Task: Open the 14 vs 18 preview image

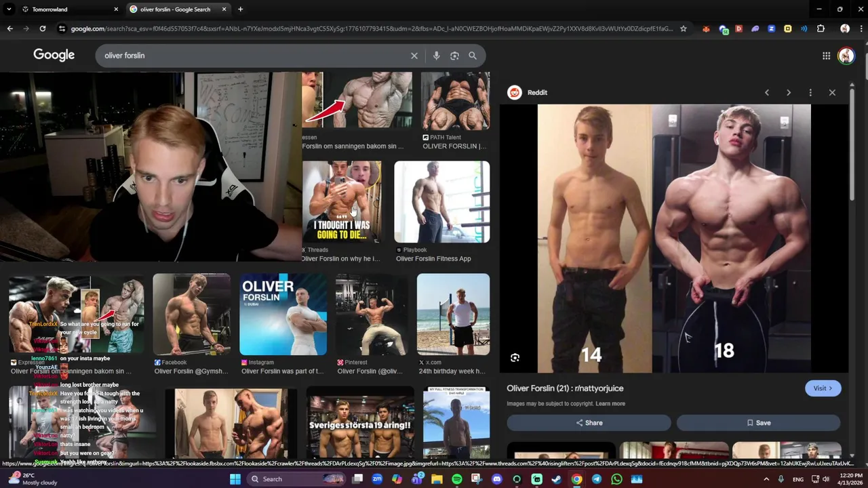Action: [674, 239]
